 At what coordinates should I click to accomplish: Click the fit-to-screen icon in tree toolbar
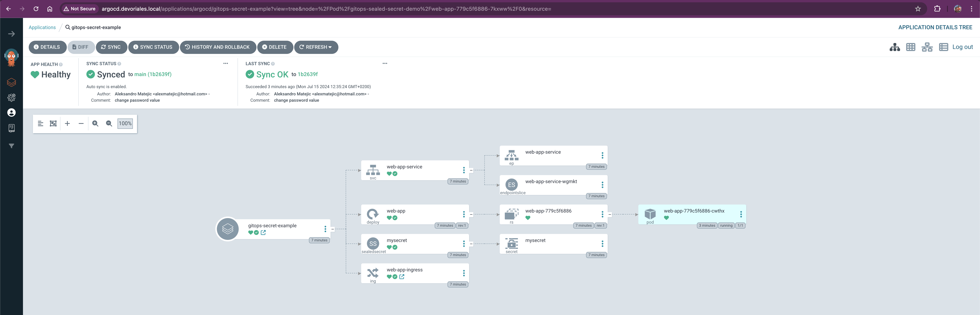pyautogui.click(x=53, y=123)
